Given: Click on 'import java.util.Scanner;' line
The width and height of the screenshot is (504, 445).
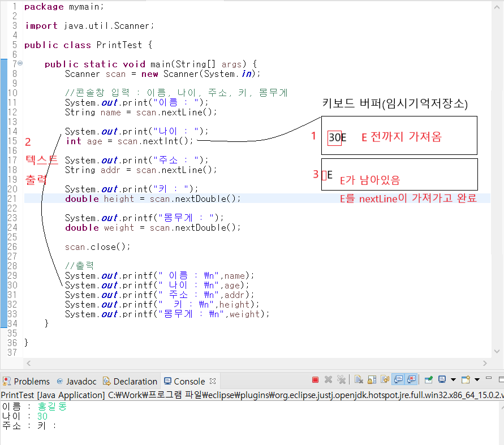Looking at the screenshot, I should click(x=89, y=25).
